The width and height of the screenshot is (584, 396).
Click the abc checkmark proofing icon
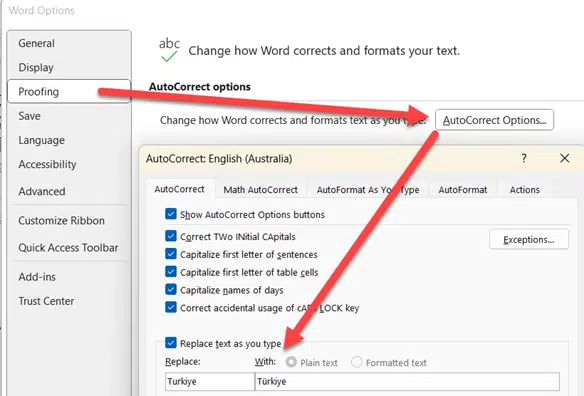(169, 50)
